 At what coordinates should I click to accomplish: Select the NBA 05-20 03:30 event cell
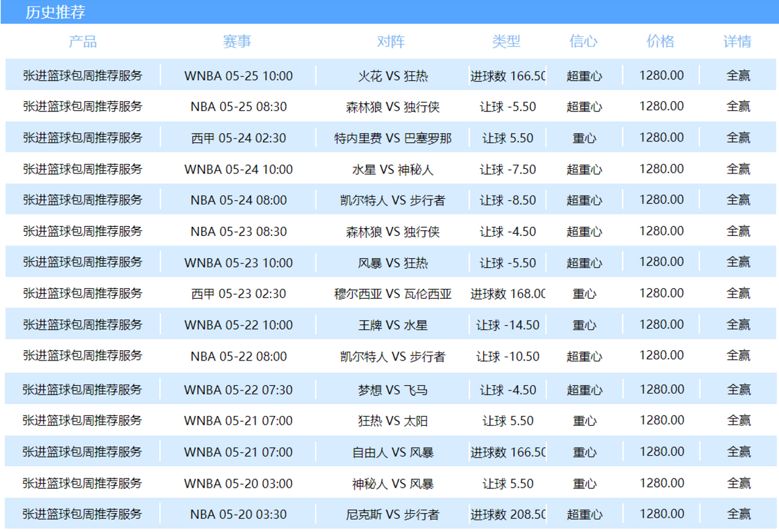click(239, 514)
